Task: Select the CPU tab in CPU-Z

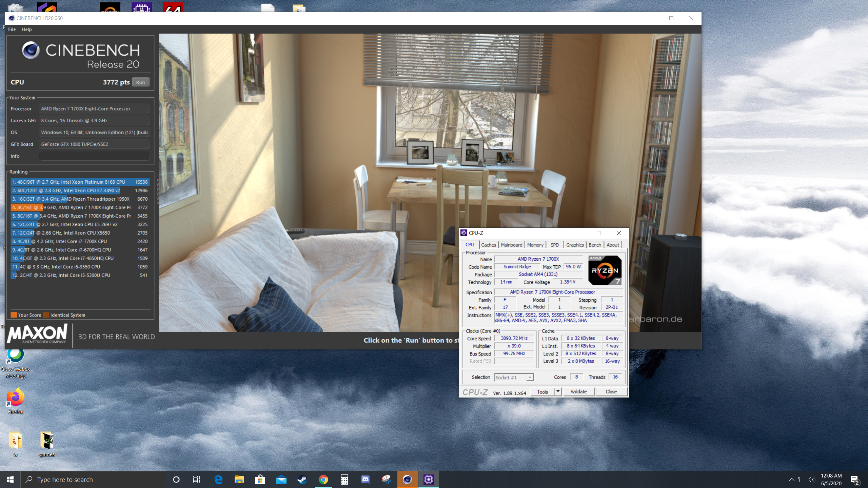Action: pos(470,244)
